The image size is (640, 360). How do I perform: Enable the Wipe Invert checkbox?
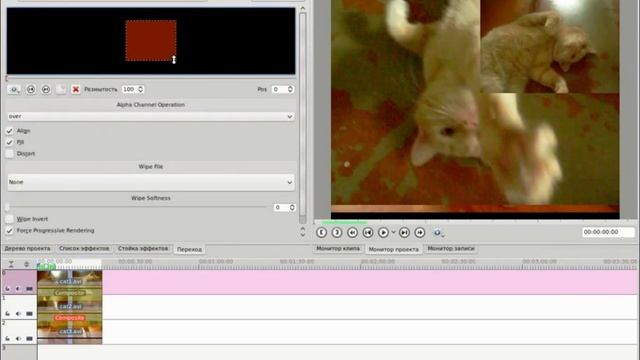[x=9, y=219]
